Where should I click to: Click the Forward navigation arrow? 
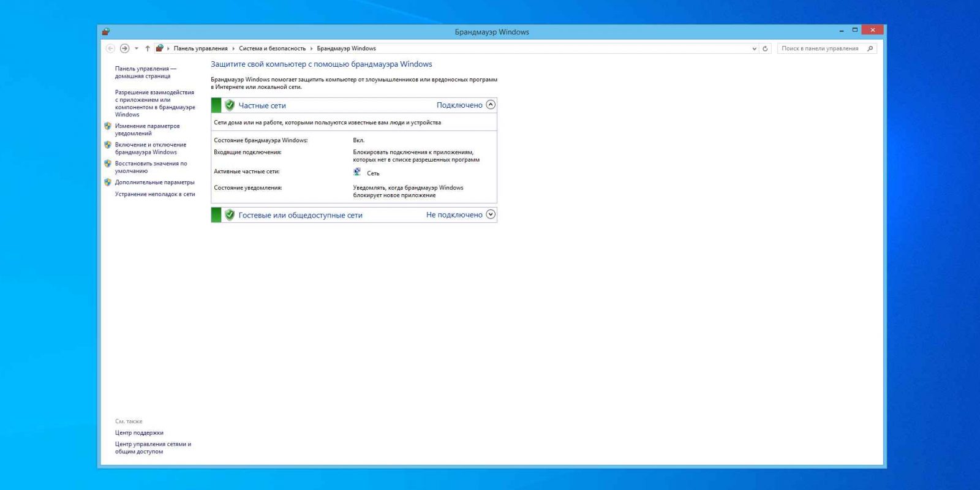[x=124, y=48]
